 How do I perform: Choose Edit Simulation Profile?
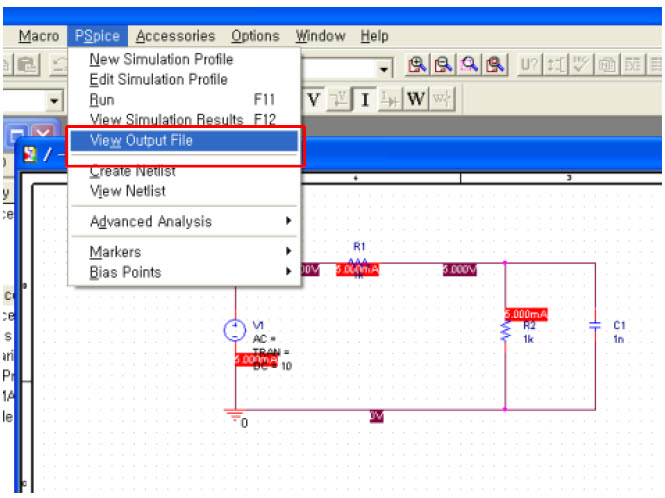(x=184, y=79)
